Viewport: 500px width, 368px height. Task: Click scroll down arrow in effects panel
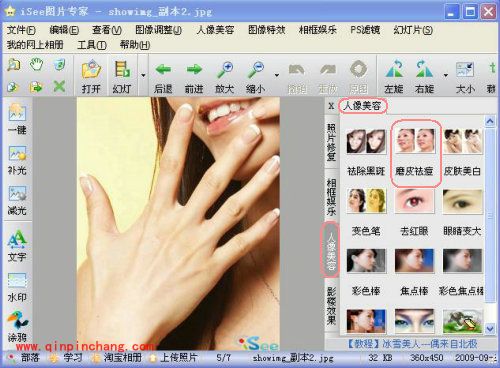(490, 329)
